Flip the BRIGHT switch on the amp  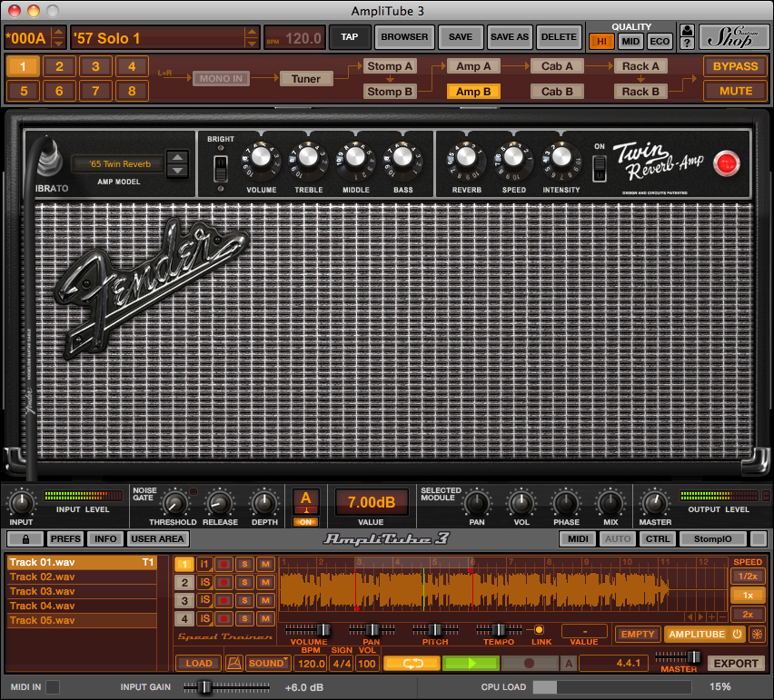219,166
